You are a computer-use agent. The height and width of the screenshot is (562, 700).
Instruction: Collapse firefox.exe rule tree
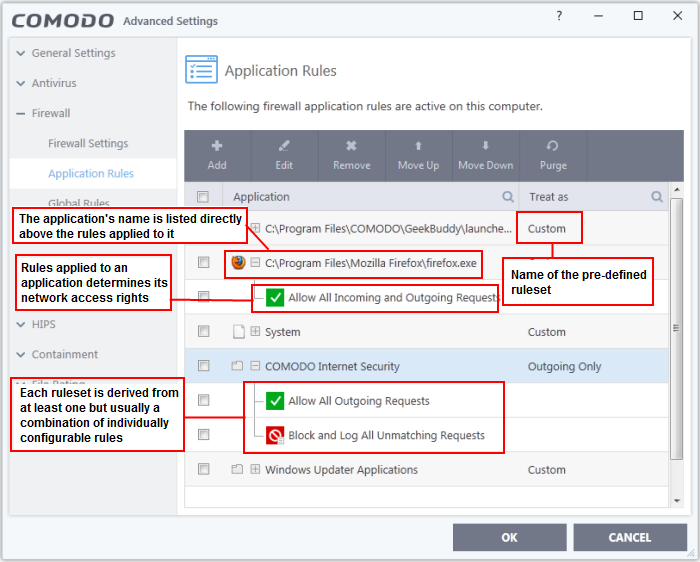pos(255,262)
